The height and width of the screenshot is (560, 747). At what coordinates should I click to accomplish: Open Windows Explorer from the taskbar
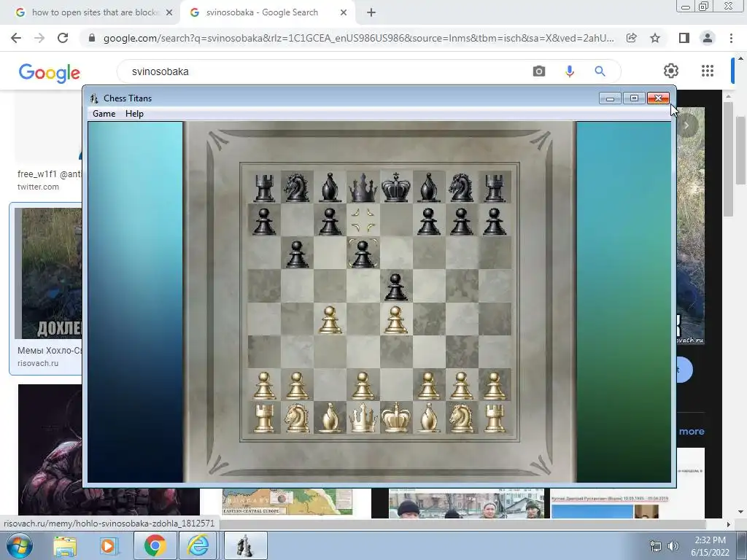[x=65, y=545]
